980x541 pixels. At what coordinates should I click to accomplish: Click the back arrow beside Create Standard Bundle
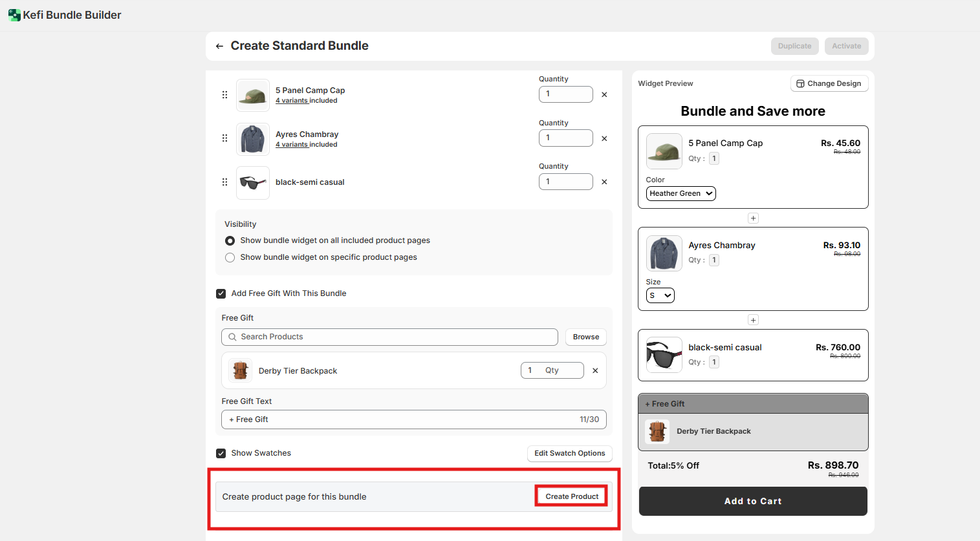pos(219,46)
